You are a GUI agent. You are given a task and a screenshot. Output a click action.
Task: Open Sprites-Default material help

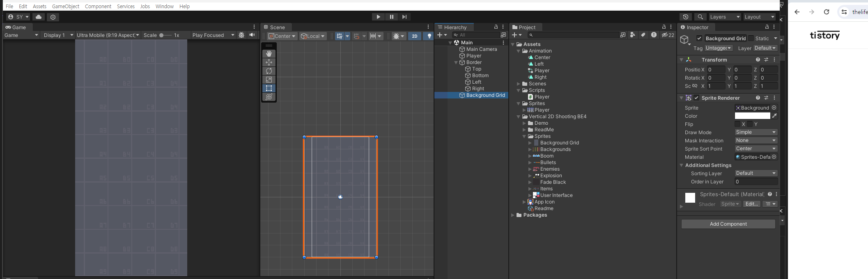point(770,194)
